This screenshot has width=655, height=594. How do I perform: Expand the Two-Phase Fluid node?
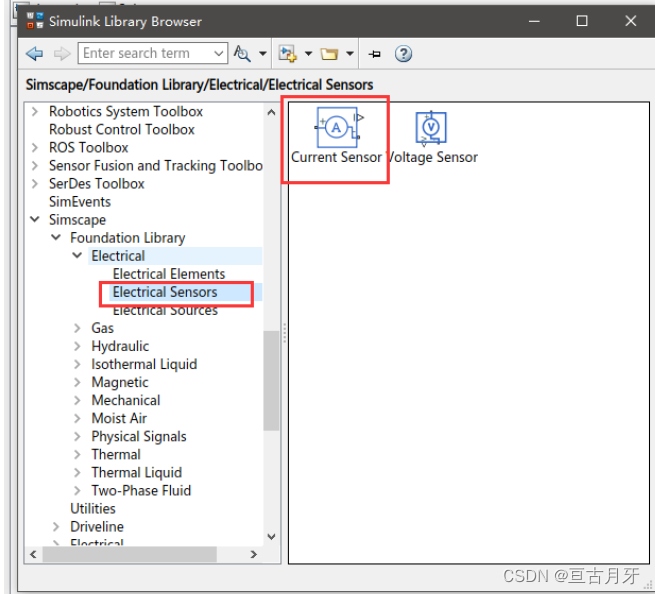pos(77,490)
